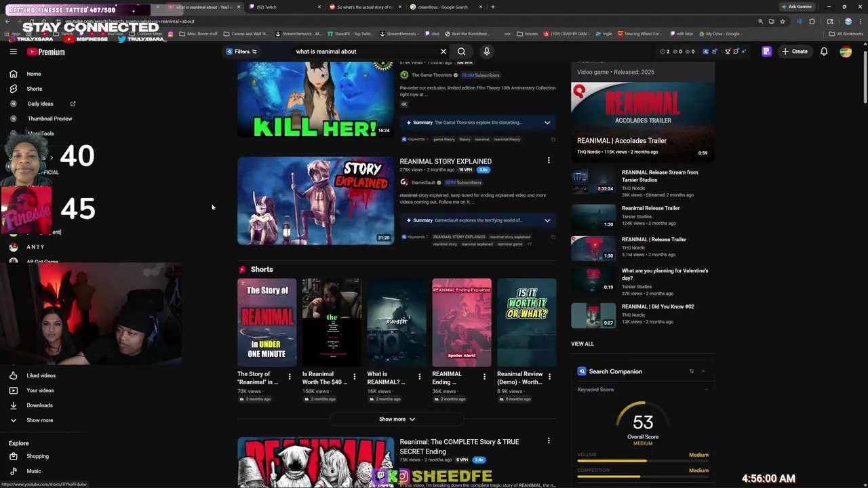Click the magnifier search button
This screenshot has width=868, height=488.
pyautogui.click(x=461, y=52)
